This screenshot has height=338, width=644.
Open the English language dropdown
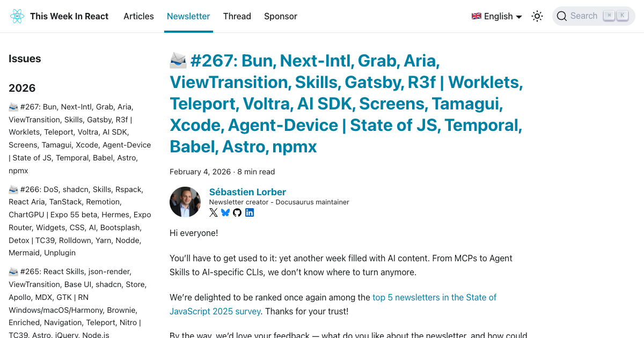[496, 16]
